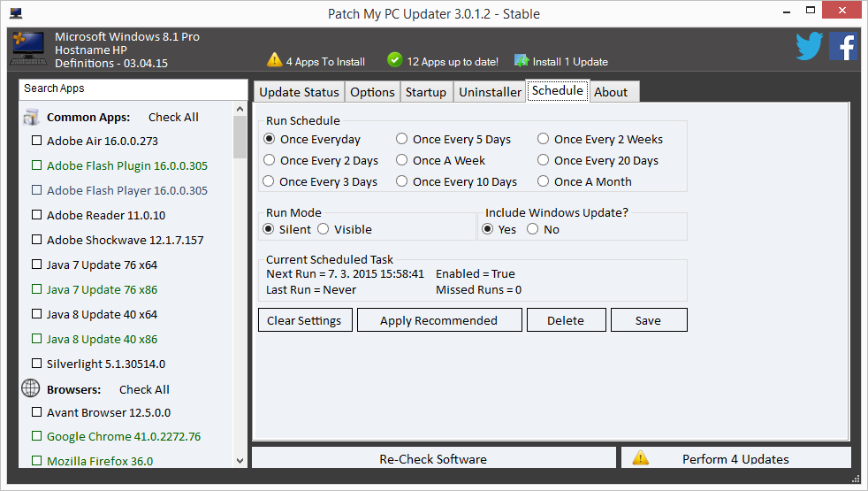This screenshot has height=491, width=868.
Task: Click app list scrollbar up arrow
Action: point(240,109)
